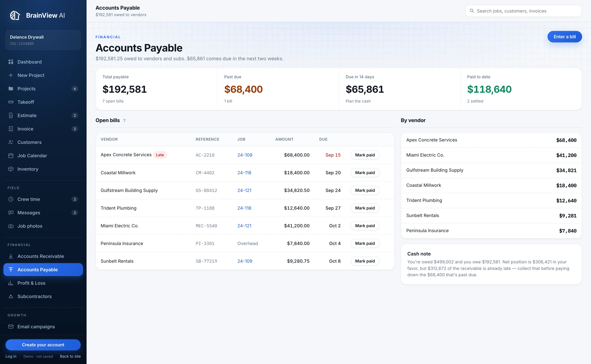Click the Cash note heading

tap(419, 254)
